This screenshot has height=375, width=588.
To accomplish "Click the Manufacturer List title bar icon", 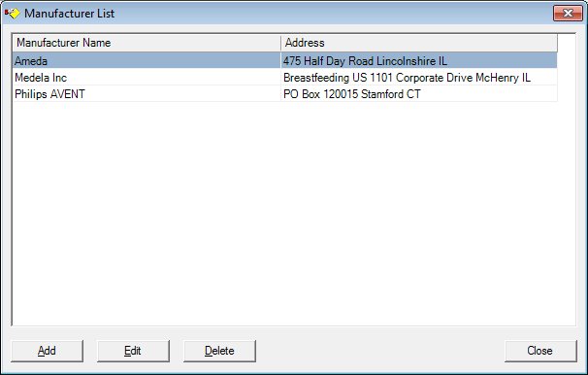I will [x=12, y=14].
